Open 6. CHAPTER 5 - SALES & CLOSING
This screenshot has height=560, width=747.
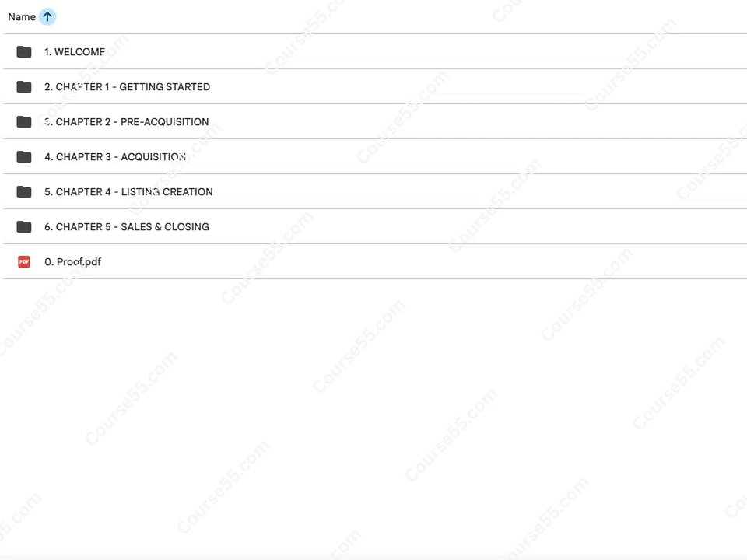point(127,226)
